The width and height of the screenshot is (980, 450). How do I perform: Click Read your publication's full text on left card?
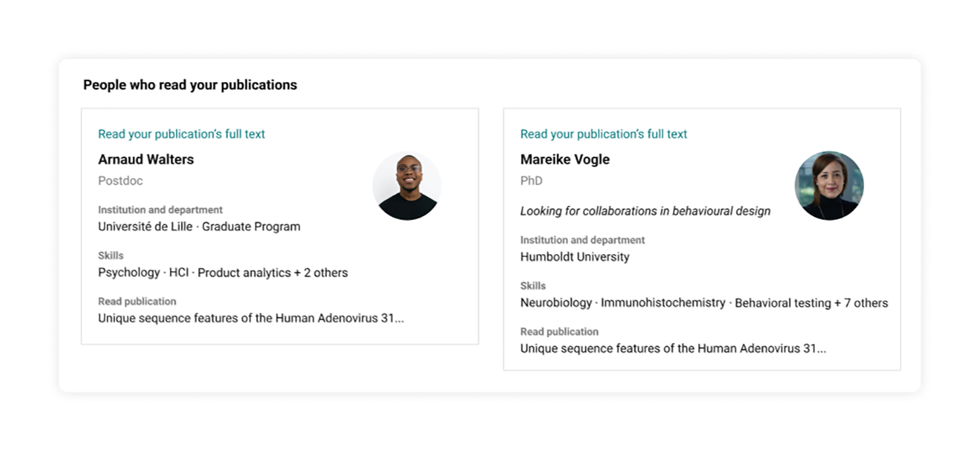click(181, 134)
